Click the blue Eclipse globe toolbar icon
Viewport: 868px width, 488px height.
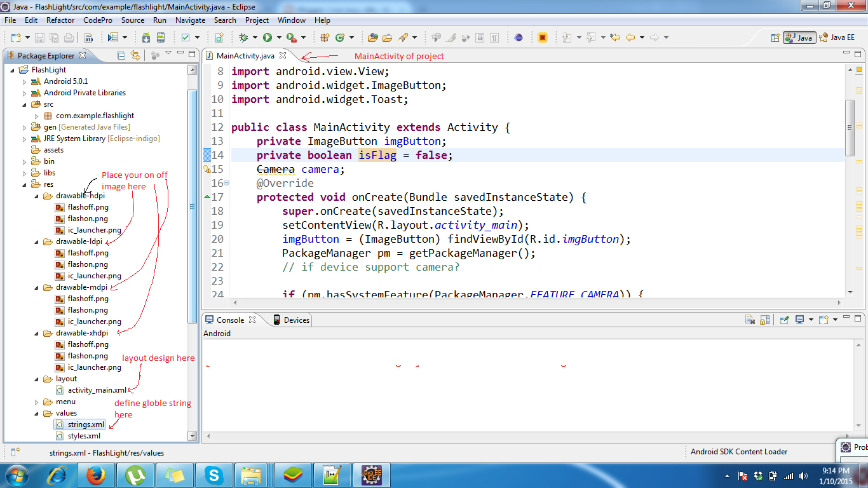point(519,37)
